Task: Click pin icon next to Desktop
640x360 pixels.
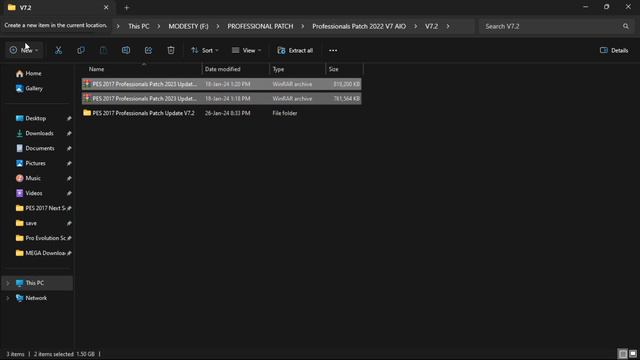Action: click(69, 118)
